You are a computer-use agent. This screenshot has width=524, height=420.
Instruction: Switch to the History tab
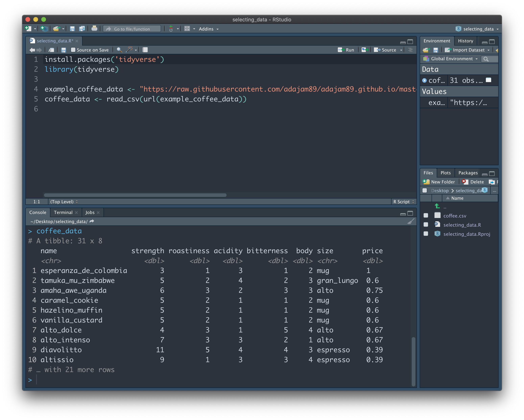tap(465, 41)
